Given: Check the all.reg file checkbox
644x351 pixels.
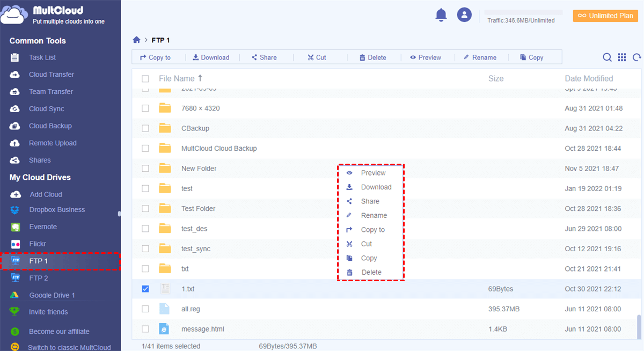Looking at the screenshot, I should [145, 309].
